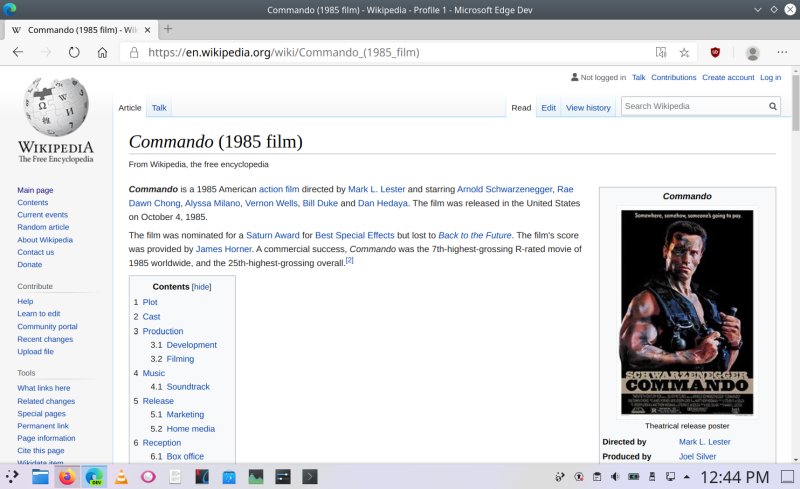Reload the page with the refresh icon

coord(74,52)
